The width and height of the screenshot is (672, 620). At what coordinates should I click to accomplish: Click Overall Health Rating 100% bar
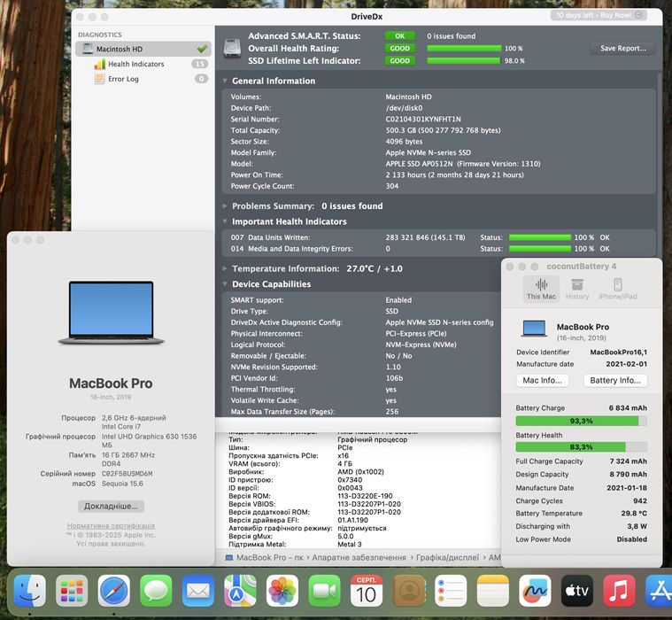point(464,49)
